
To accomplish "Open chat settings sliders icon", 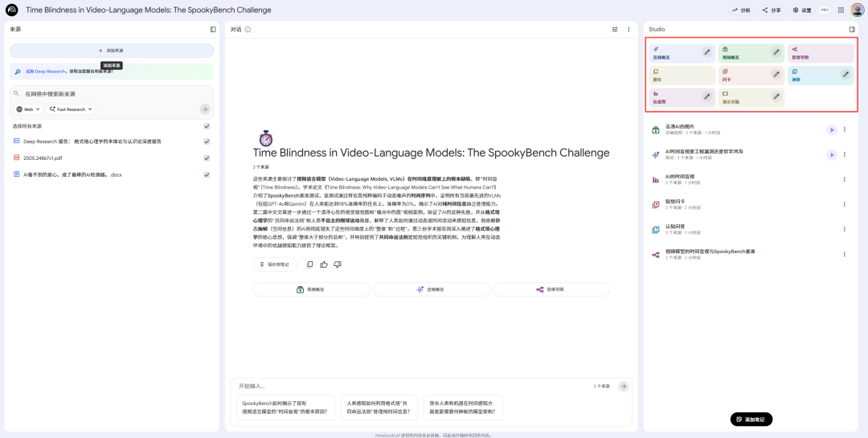I will [614, 30].
